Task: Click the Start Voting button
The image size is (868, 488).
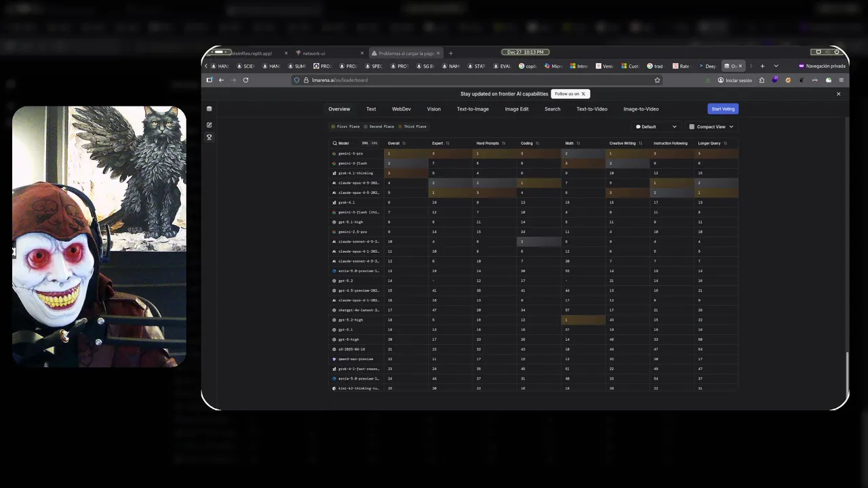Action: tap(723, 109)
